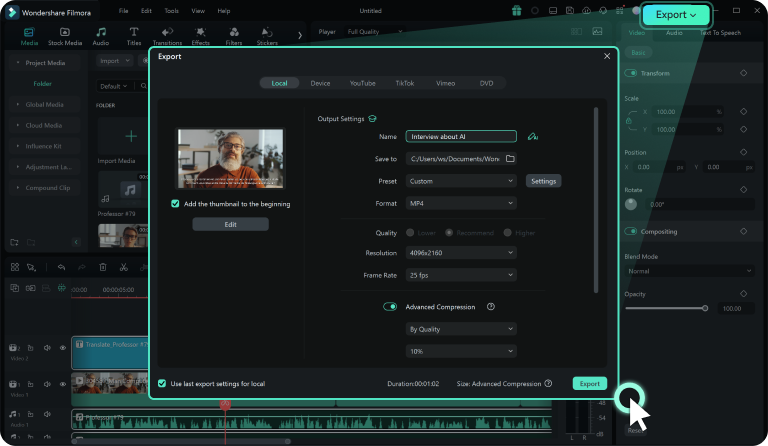Image resolution: width=768 pixels, height=446 pixels.
Task: Open the Save to folder browse icon
Action: [x=510, y=159]
